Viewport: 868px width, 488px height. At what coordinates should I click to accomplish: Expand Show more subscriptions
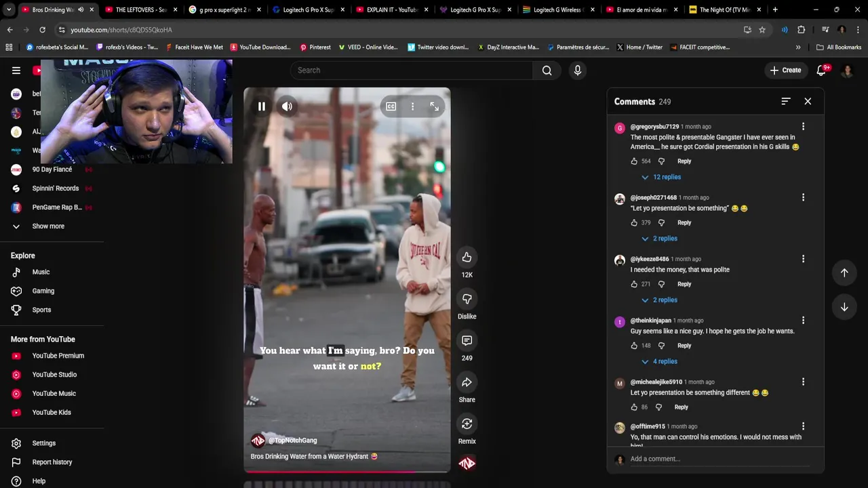pos(47,226)
